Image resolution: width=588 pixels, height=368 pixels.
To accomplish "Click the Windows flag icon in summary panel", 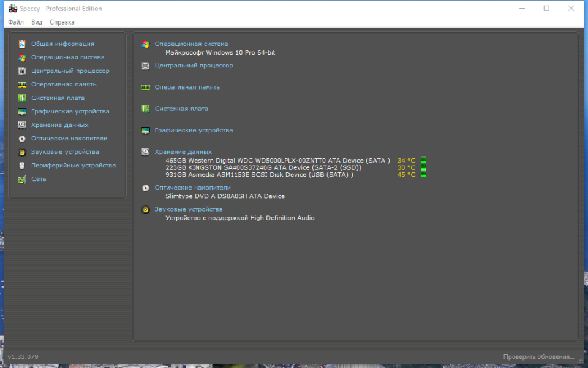I will click(x=146, y=44).
